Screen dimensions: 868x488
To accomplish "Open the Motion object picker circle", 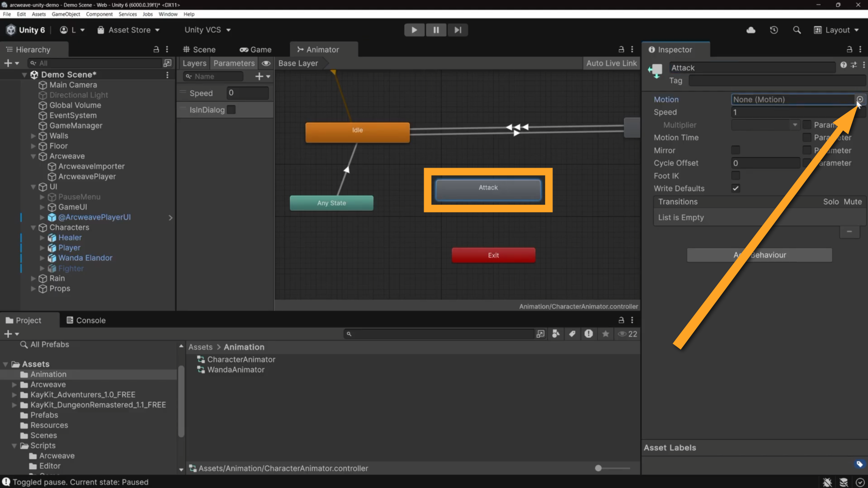I will point(860,99).
